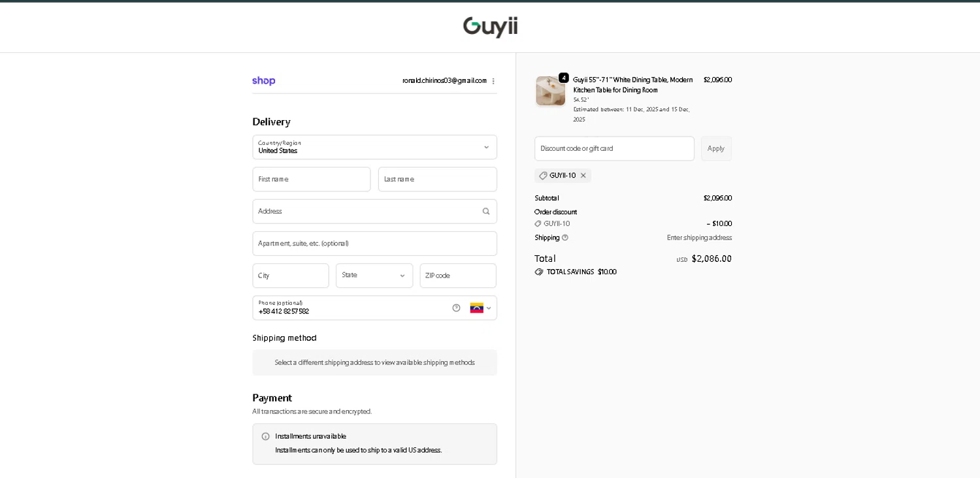The width and height of the screenshot is (980, 478).
Task: Click the shipping info question icon
Action: click(x=565, y=238)
